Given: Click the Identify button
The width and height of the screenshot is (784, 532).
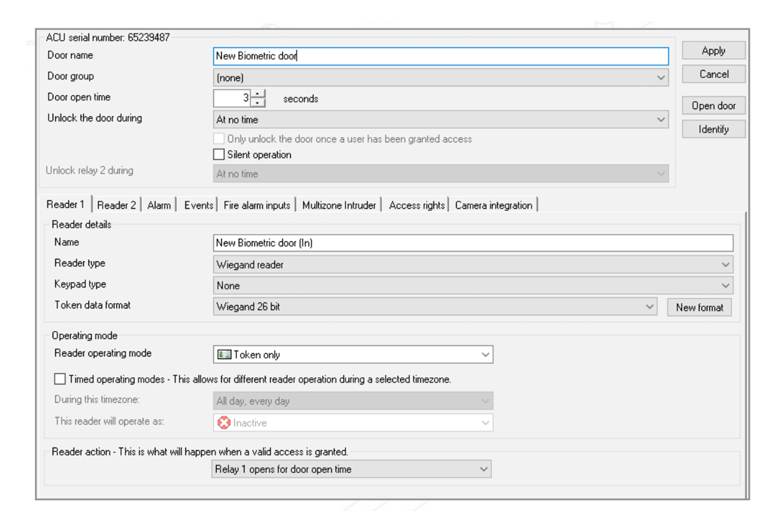Looking at the screenshot, I should [714, 129].
